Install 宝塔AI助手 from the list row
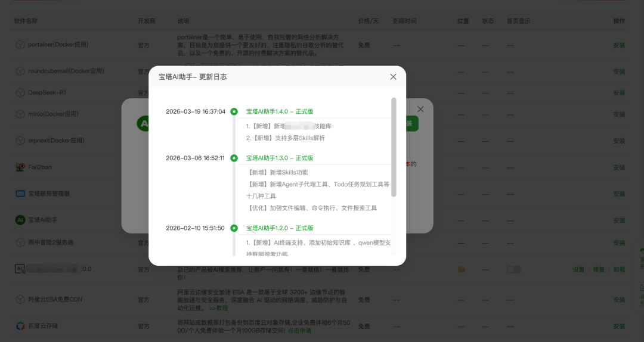Image resolution: width=644 pixels, height=342 pixels. pos(619,220)
